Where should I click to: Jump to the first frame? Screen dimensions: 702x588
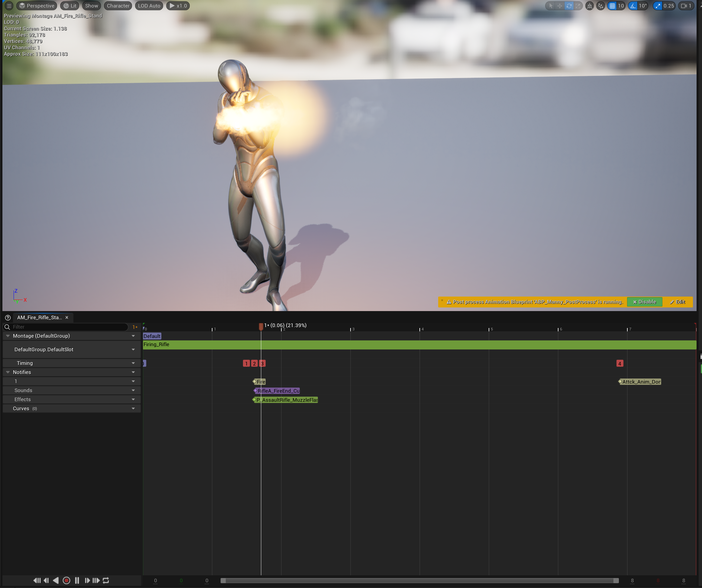37,580
